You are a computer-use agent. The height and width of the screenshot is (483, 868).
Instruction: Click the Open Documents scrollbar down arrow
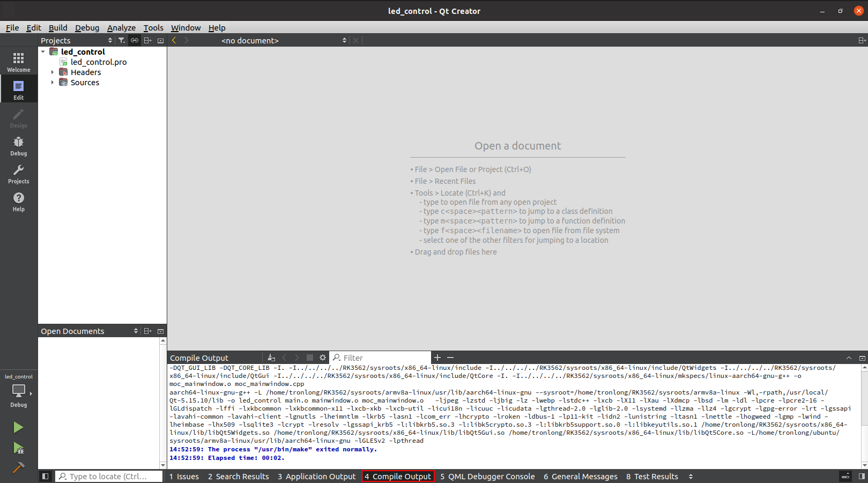click(x=163, y=465)
